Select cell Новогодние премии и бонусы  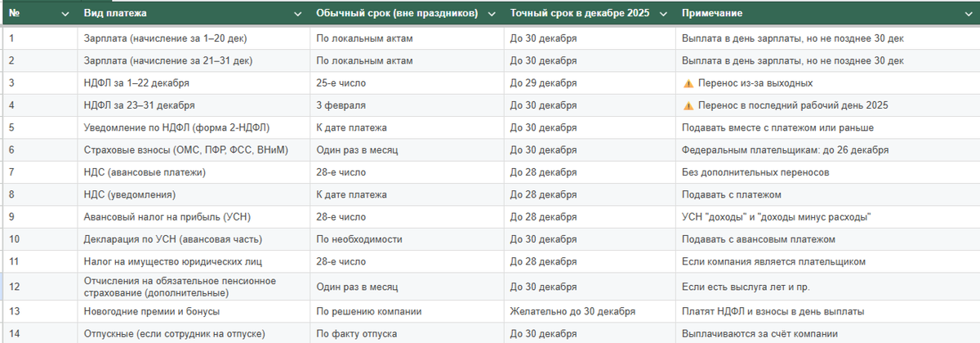pos(194,311)
